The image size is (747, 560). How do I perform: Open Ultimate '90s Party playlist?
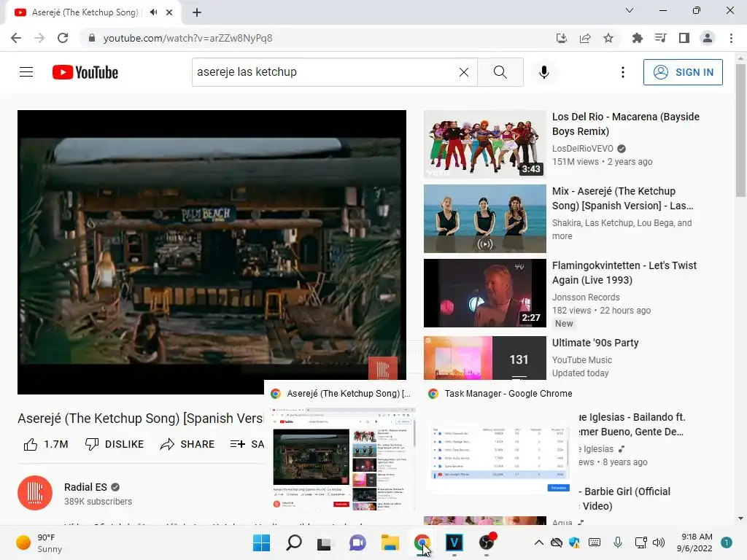pyautogui.click(x=595, y=343)
